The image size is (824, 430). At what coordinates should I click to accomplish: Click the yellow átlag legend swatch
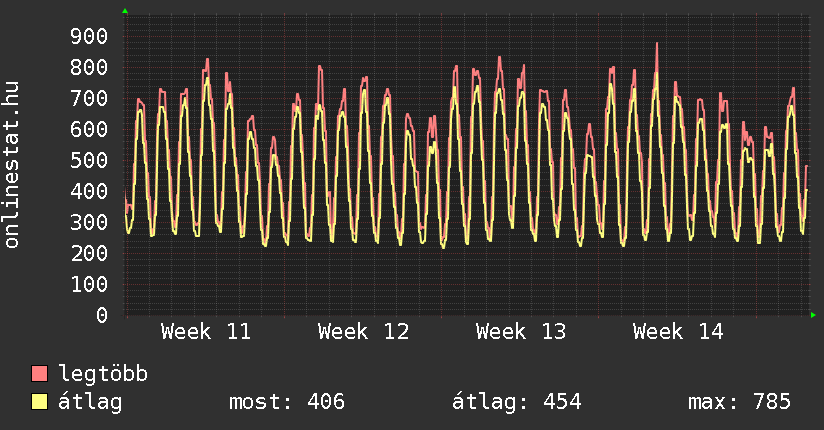pos(40,402)
